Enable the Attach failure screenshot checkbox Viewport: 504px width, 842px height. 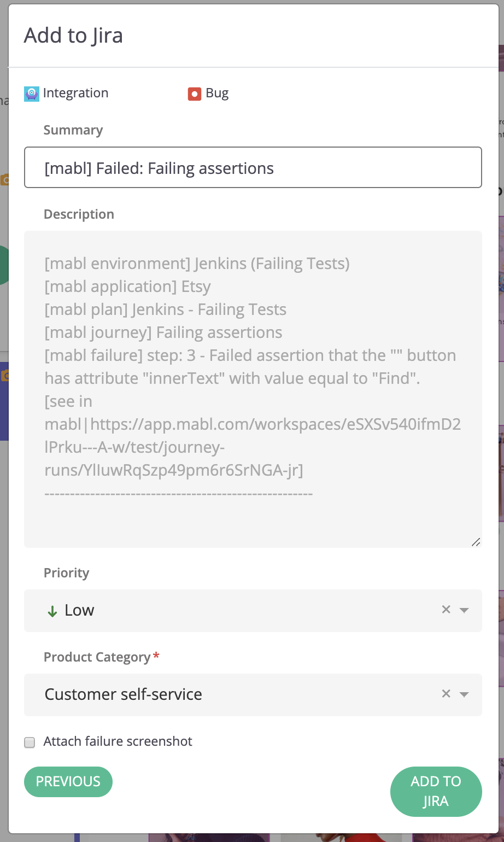tap(30, 742)
